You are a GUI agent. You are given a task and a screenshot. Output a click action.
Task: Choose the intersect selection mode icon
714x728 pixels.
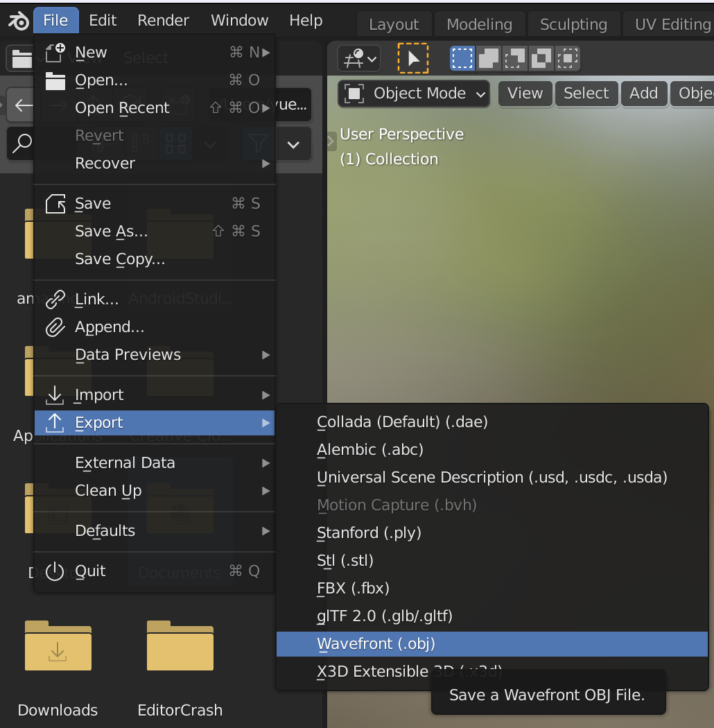coord(567,58)
